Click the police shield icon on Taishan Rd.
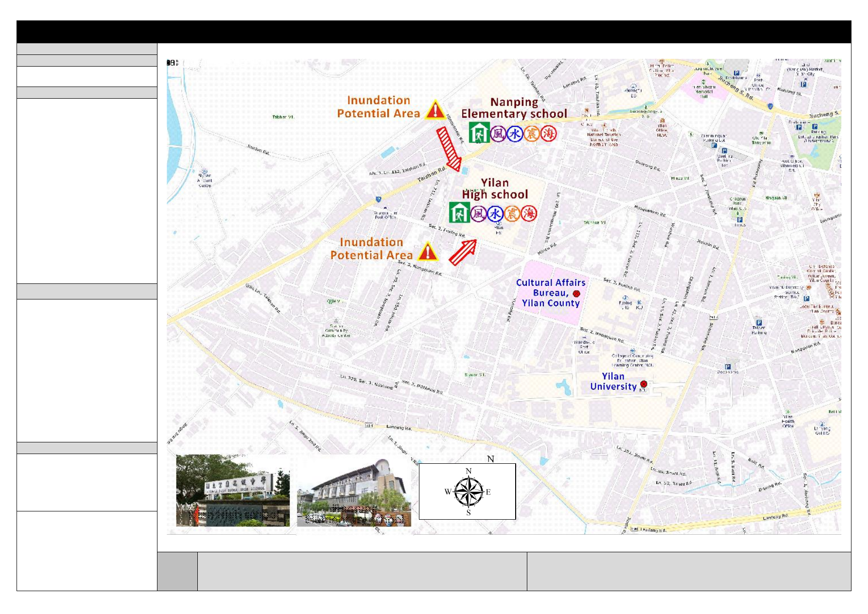 pyautogui.click(x=378, y=199)
